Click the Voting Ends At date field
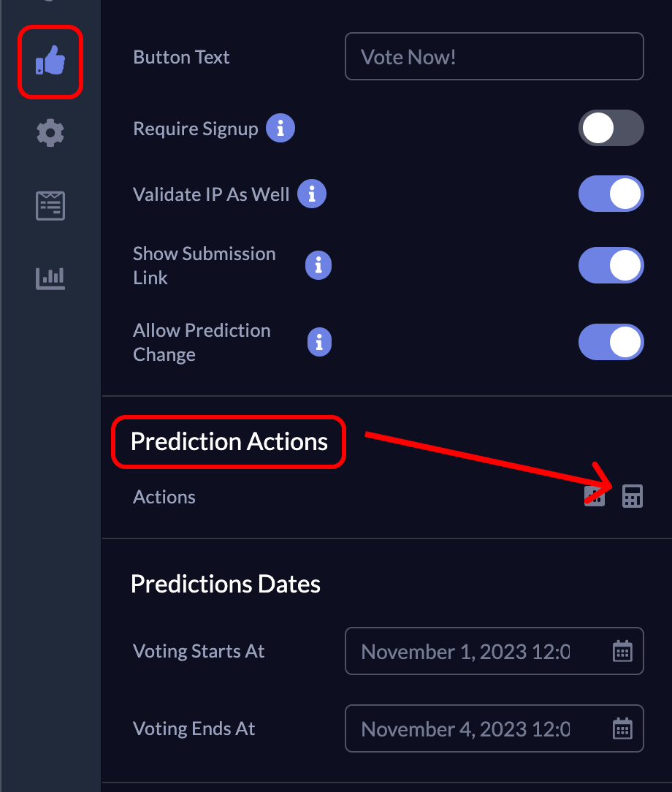 click(x=467, y=728)
